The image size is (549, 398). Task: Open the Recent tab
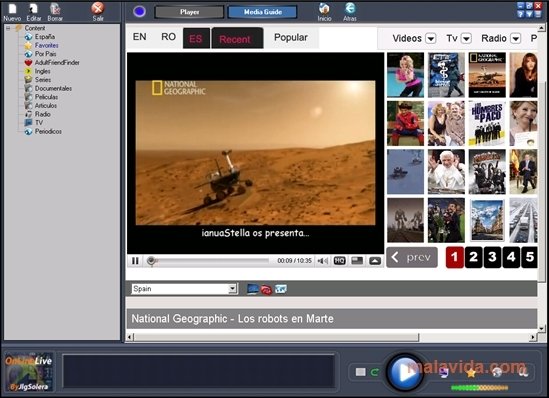237,39
